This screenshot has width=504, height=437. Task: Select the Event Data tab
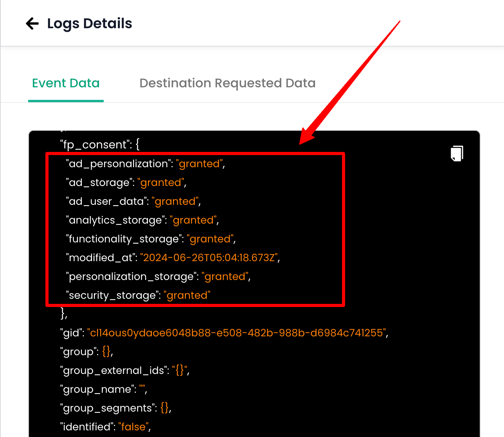[65, 83]
